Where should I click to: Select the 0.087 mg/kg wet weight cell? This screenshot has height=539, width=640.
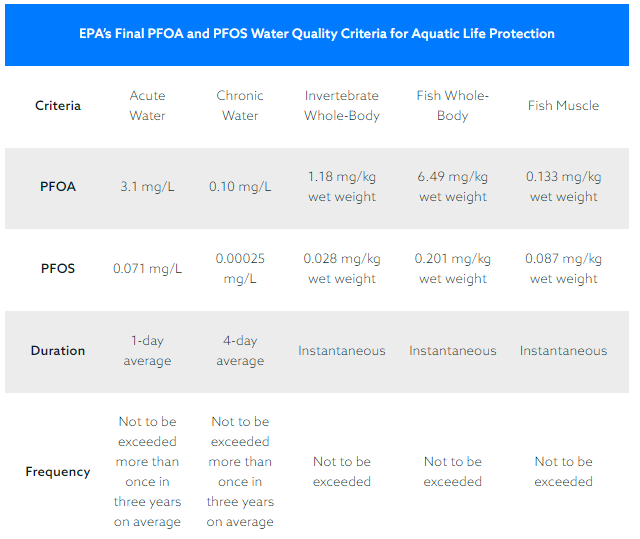click(563, 269)
